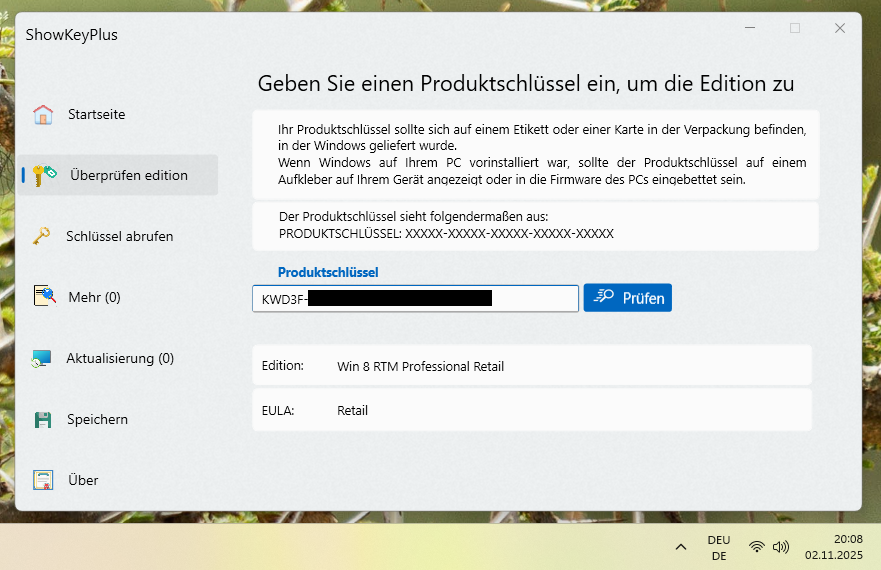Click line 'Der Produktschlüssel sieht folgendermaßen aus:'
Viewport: 881px width, 570px height.
[413, 217]
